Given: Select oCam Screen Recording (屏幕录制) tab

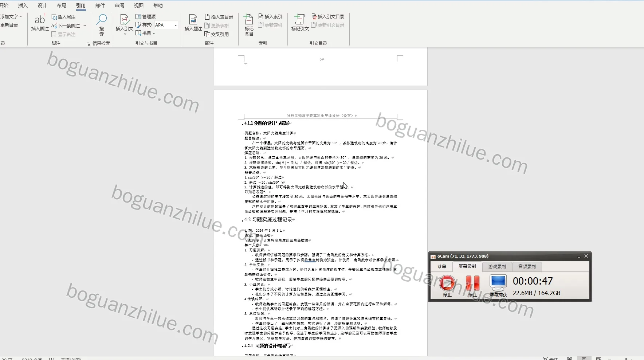Looking at the screenshot, I should pos(467,266).
